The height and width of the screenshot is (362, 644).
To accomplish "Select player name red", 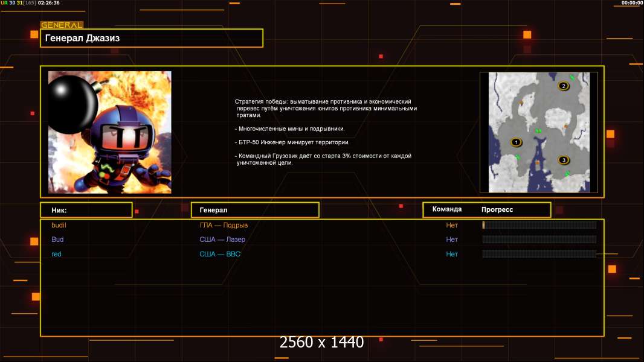I will coord(56,254).
